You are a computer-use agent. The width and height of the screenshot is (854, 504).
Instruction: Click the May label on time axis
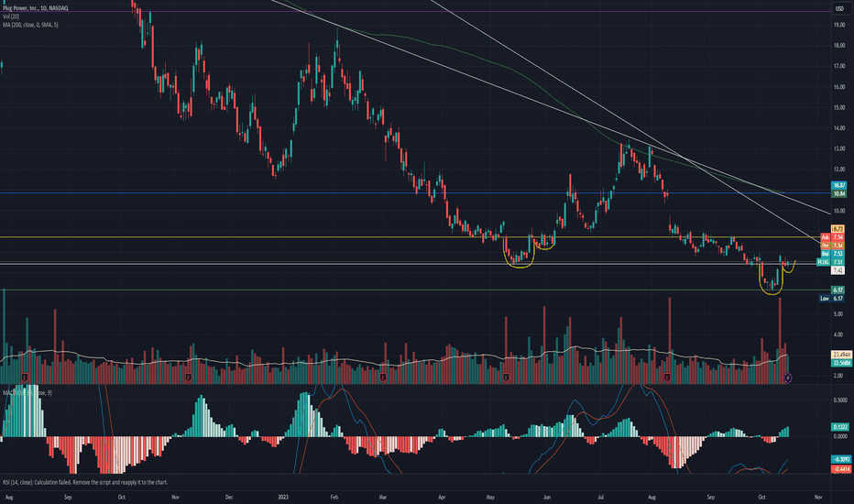(490, 497)
